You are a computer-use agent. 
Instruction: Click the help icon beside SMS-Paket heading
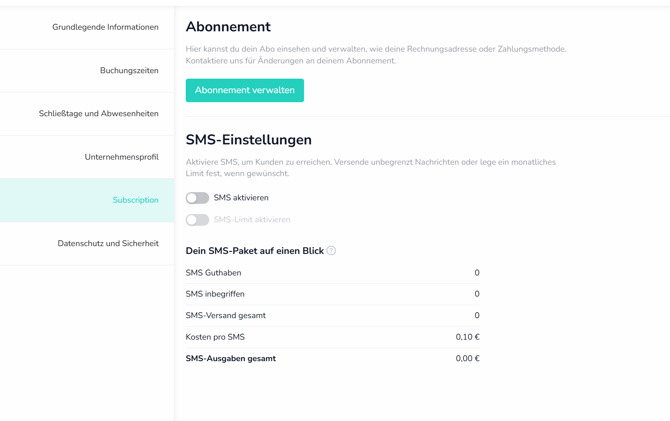coord(331,251)
